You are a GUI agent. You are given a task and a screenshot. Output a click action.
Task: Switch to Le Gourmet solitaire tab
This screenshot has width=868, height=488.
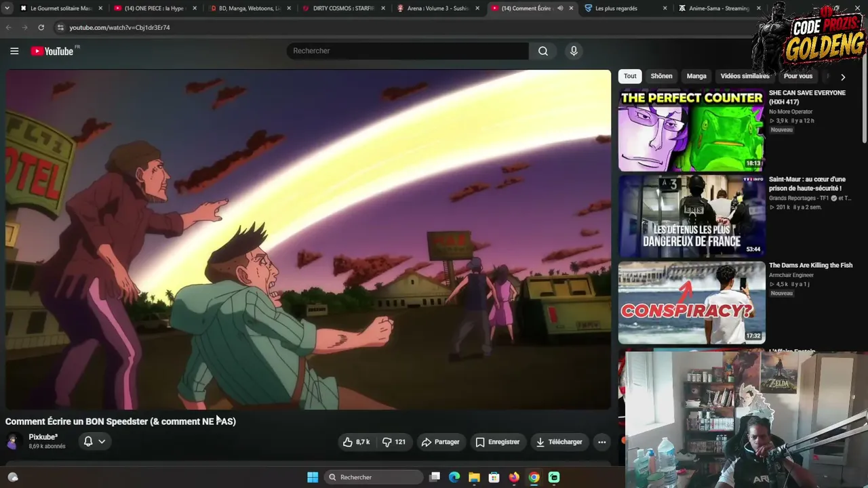(61, 8)
